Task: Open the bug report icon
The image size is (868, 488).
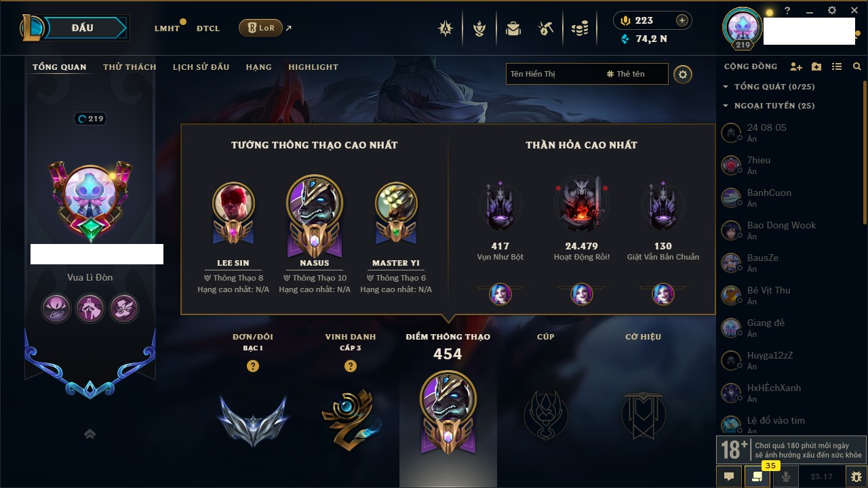Action: pyautogui.click(x=856, y=476)
